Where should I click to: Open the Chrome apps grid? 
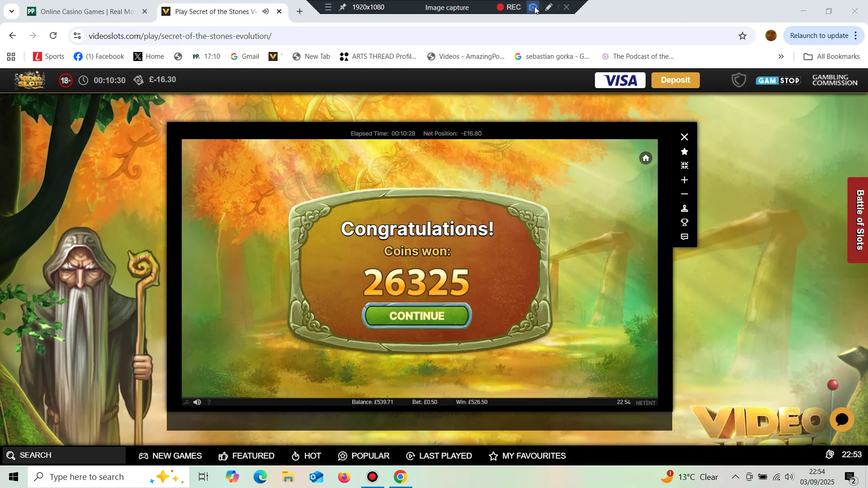11,56
